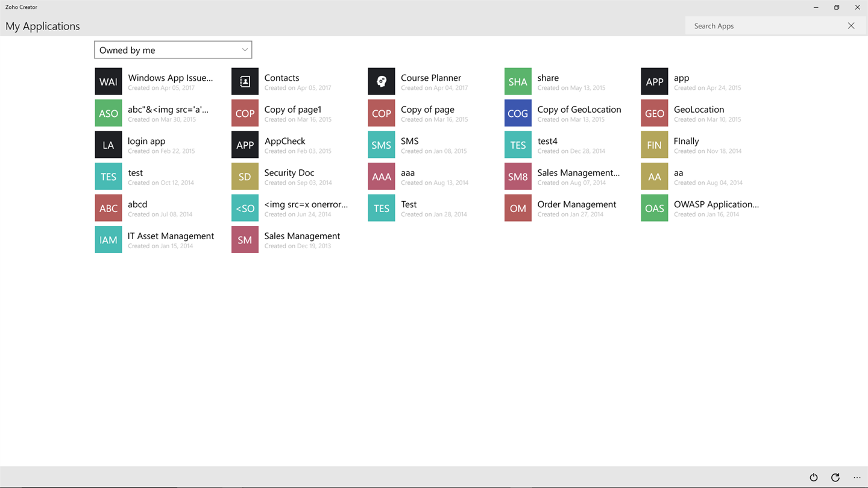Image resolution: width=868 pixels, height=488 pixels.
Task: Open the abcd application name
Action: tap(137, 204)
